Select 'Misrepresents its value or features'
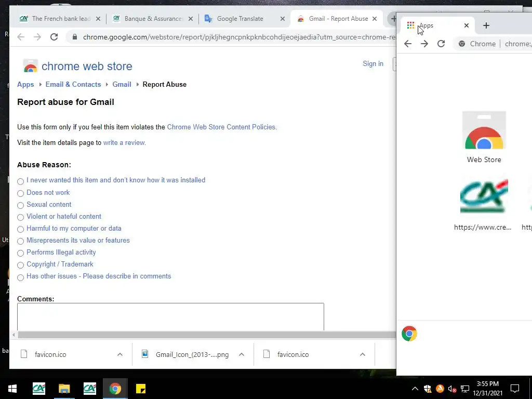This screenshot has width=532, height=399. pyautogui.click(x=20, y=241)
